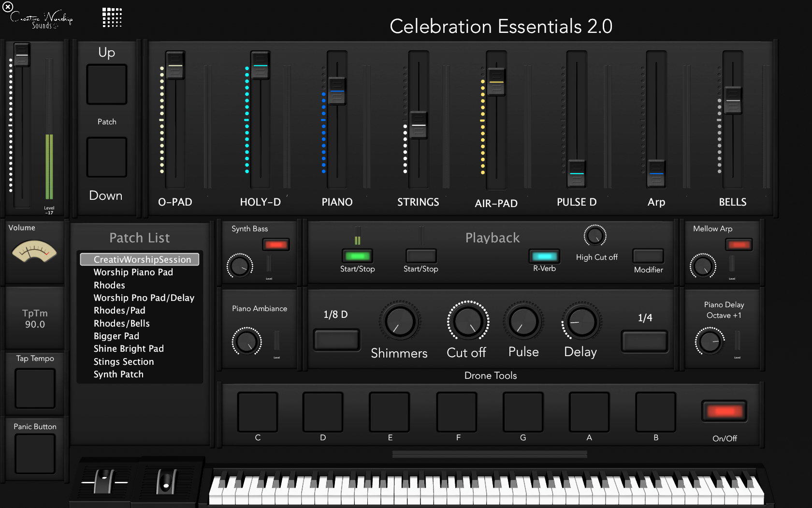Click the STRINGS fader handle
The image size is (812, 508).
[x=419, y=125]
